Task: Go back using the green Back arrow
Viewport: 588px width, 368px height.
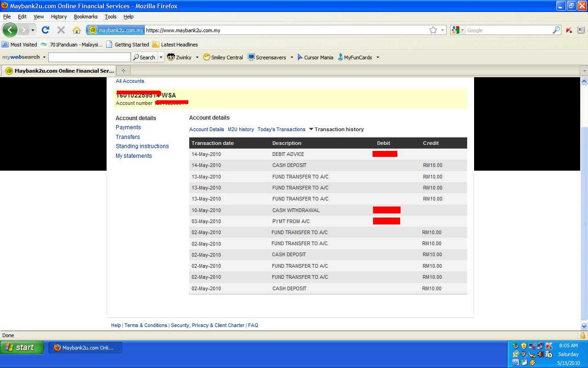Action: pos(10,30)
